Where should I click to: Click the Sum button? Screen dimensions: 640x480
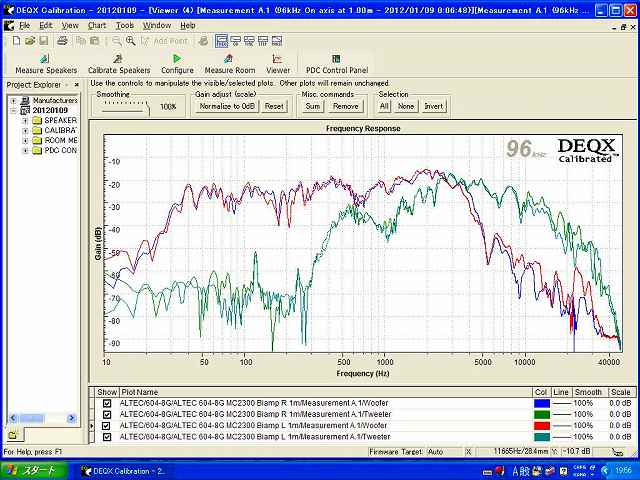tap(313, 107)
